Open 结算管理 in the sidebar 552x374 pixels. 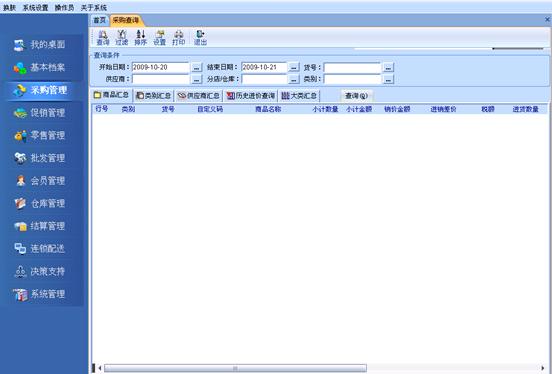click(x=39, y=226)
